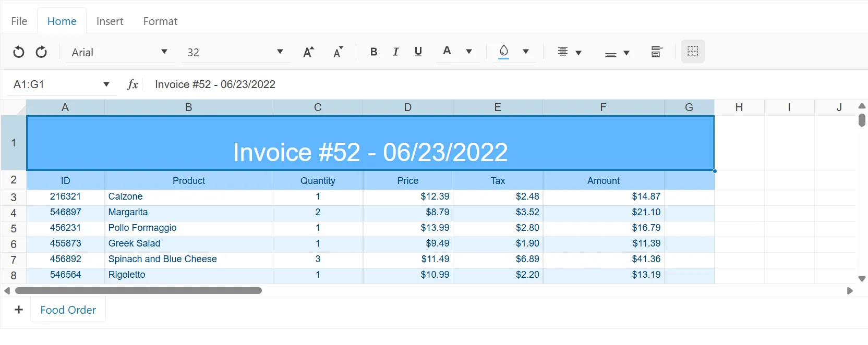868x345 pixels.
Task: Increase font size with the larger A icon
Action: pyautogui.click(x=308, y=52)
